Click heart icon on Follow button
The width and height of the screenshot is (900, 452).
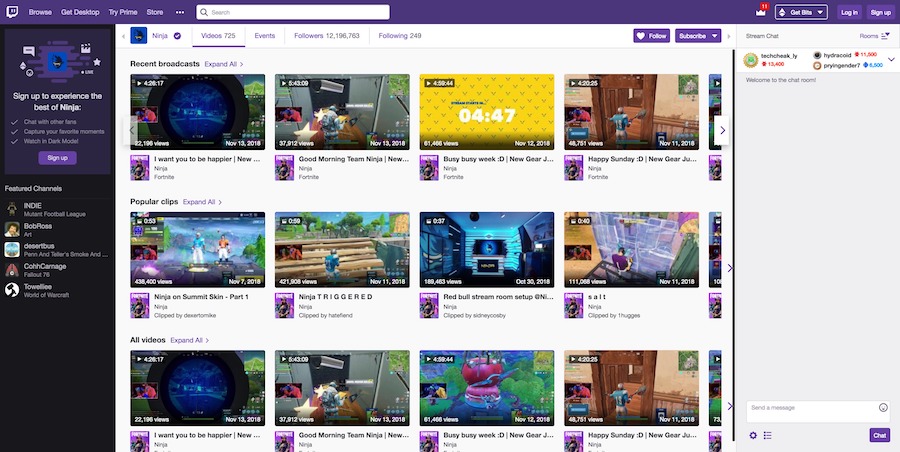coord(641,36)
